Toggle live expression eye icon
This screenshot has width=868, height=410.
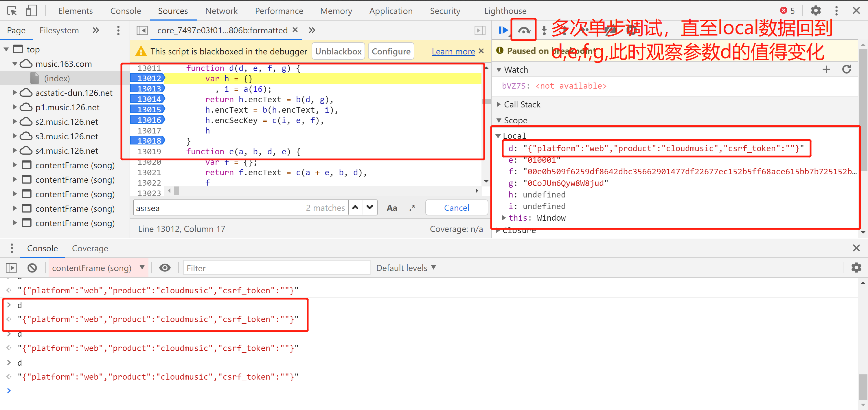tap(165, 268)
